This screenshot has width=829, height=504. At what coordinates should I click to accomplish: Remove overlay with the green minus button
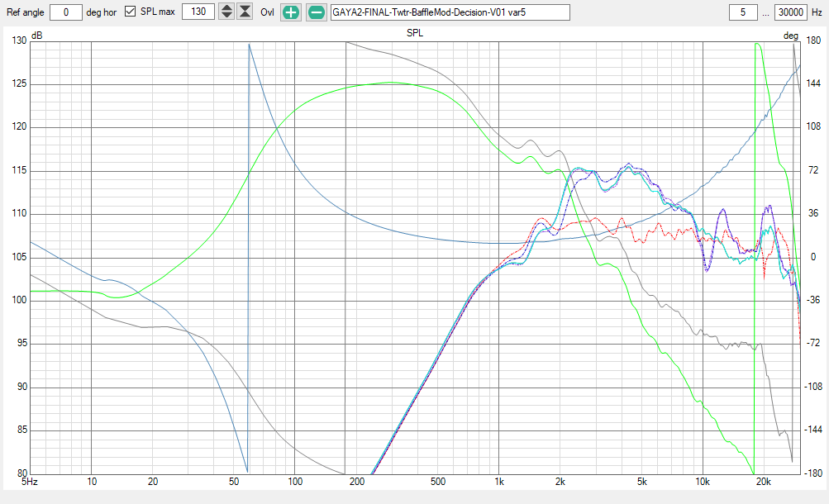(x=317, y=12)
